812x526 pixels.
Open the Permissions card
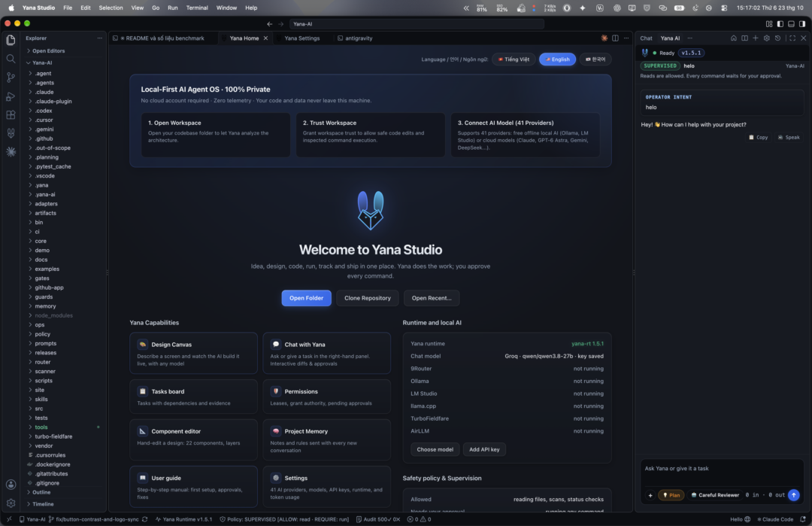[x=326, y=397]
